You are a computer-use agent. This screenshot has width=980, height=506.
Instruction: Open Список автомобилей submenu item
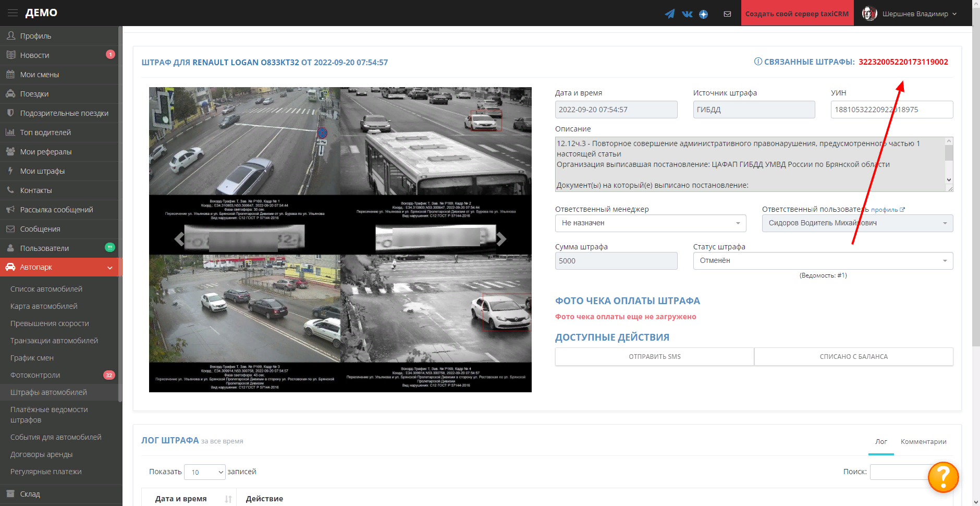pyautogui.click(x=46, y=289)
